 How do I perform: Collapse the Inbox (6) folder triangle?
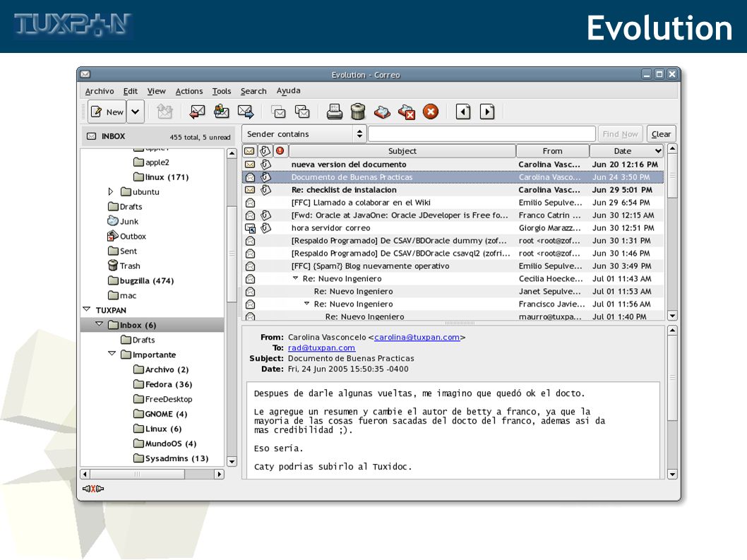pyautogui.click(x=99, y=324)
